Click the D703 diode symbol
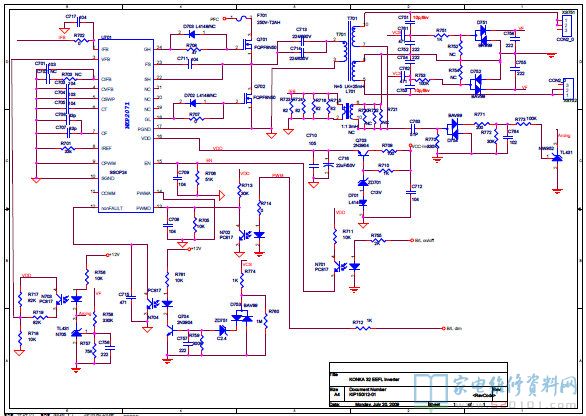 pyautogui.click(x=192, y=34)
